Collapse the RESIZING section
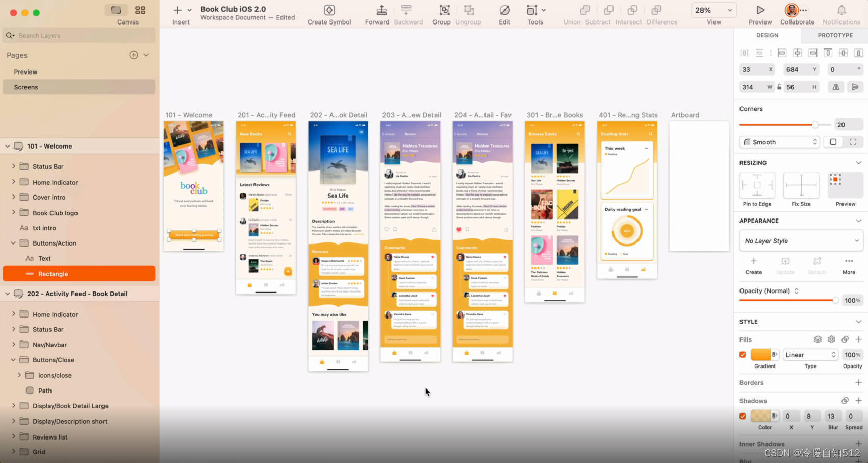The height and width of the screenshot is (463, 868). tap(858, 163)
